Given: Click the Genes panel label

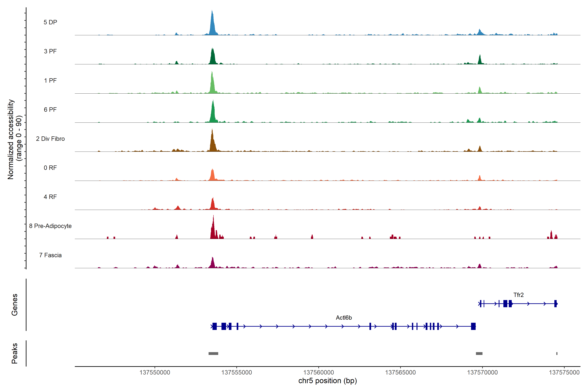Looking at the screenshot, I should 15,304.
